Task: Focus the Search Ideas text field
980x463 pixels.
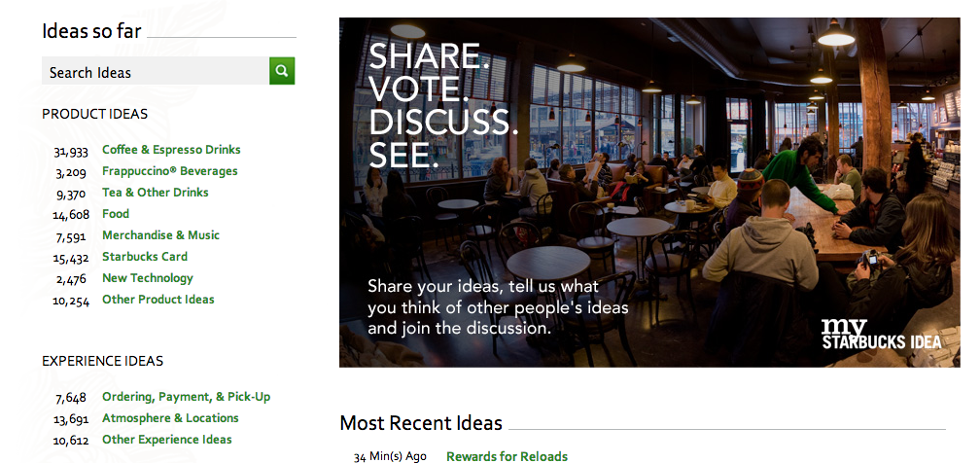Action: 156,72
